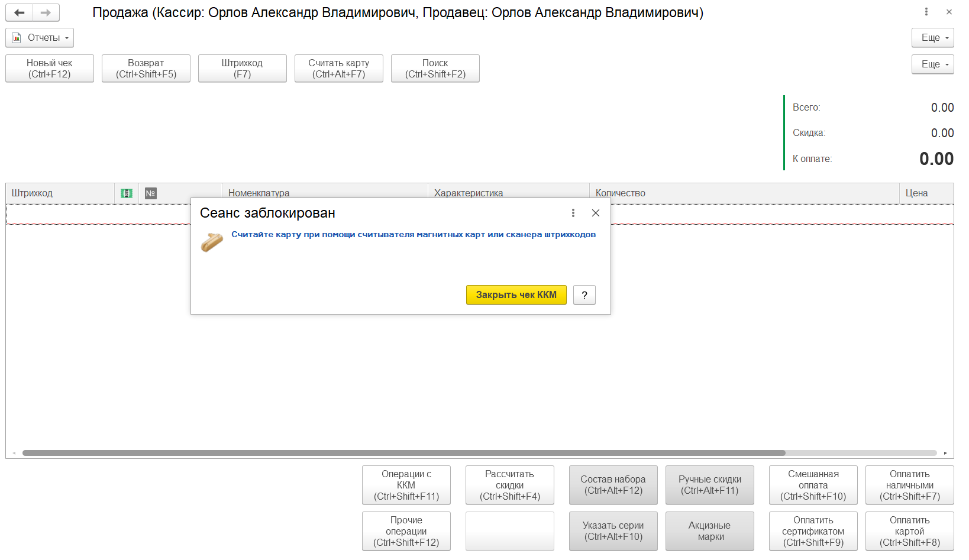This screenshot has width=969, height=560.
Task: Click the blue card reading instruction text
Action: [414, 235]
